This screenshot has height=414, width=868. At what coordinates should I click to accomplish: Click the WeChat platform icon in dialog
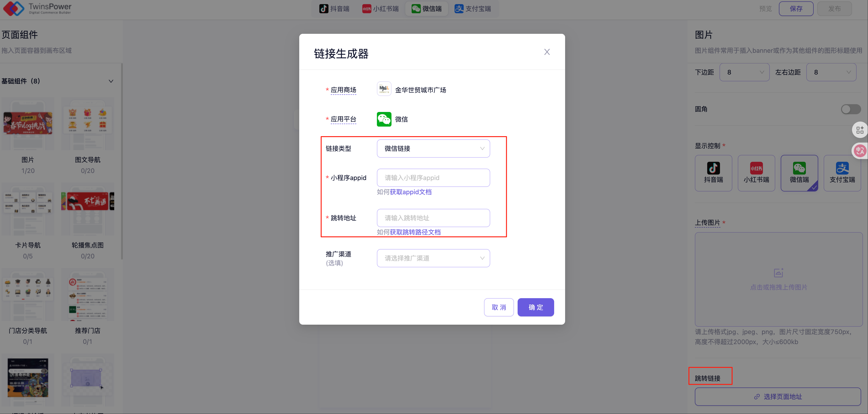tap(384, 119)
